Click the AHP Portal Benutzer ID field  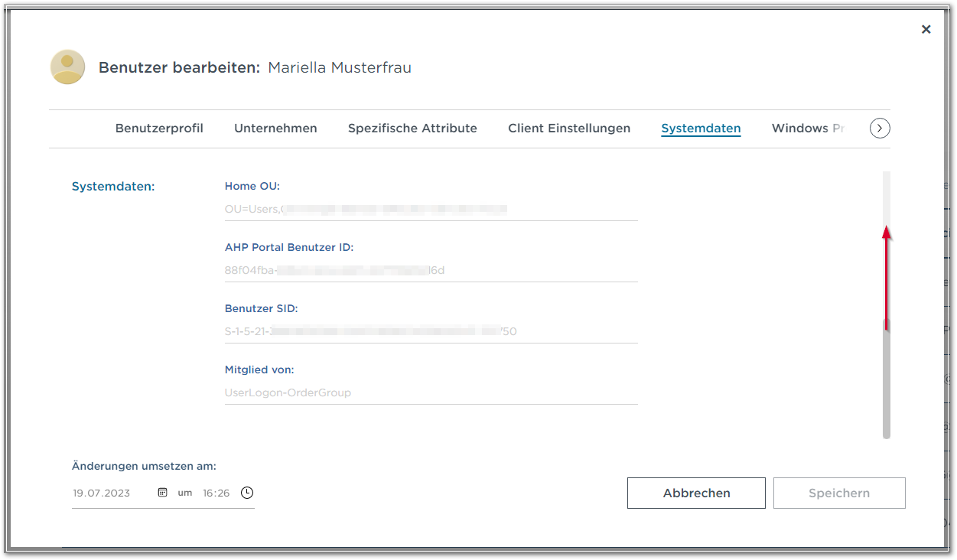(431, 269)
